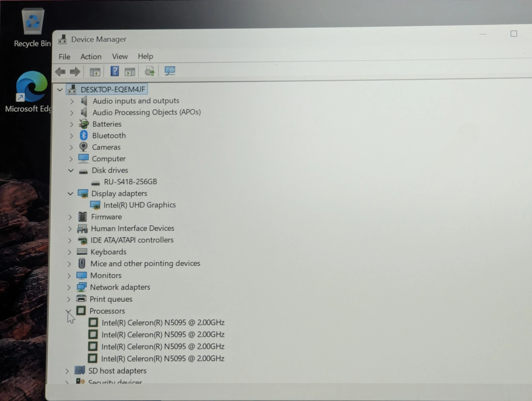Expand the Bluetooth category

tap(71, 136)
